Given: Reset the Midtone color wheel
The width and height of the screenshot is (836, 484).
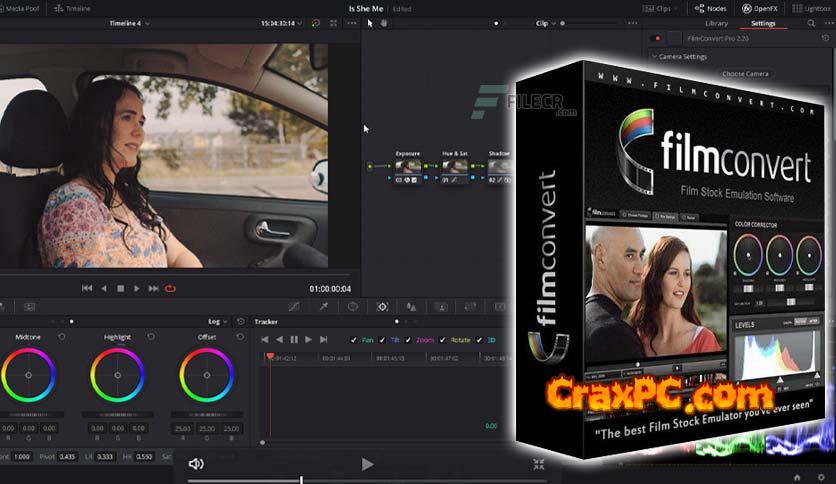Looking at the screenshot, I should [x=62, y=337].
